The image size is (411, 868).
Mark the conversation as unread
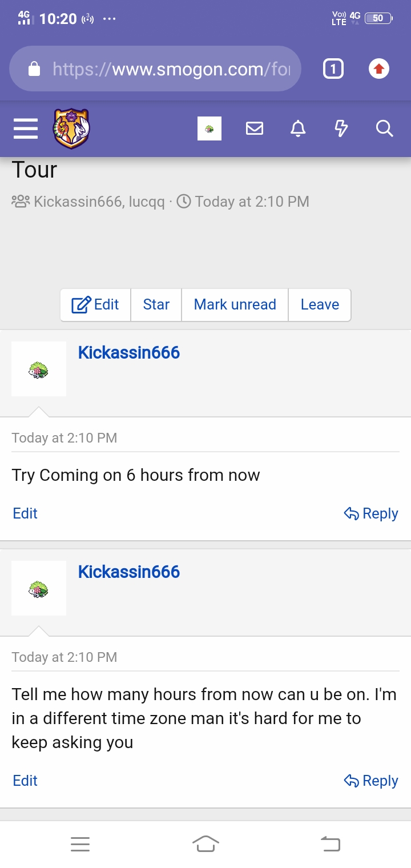(x=235, y=305)
